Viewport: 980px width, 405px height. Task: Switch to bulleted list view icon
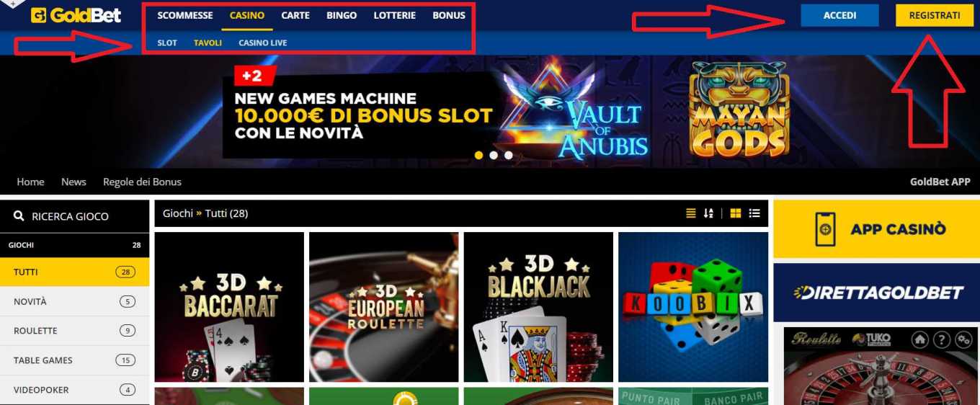coord(754,213)
